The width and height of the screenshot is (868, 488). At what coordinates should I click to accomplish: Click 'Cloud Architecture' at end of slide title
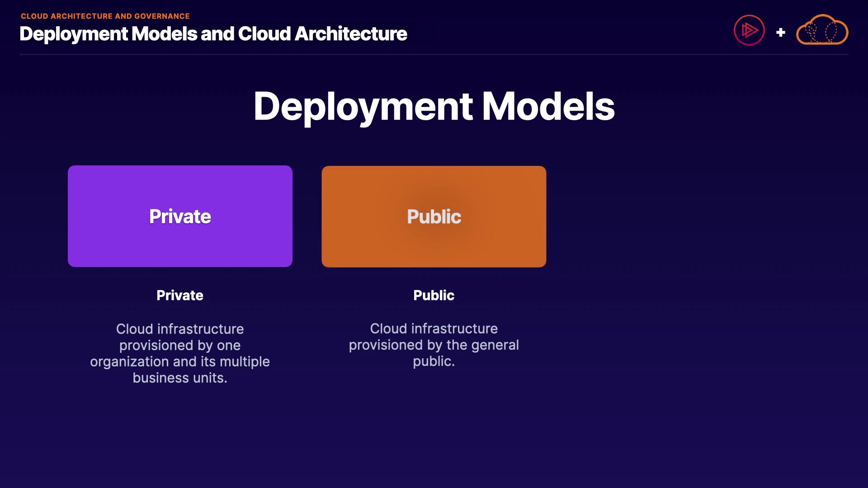(322, 34)
